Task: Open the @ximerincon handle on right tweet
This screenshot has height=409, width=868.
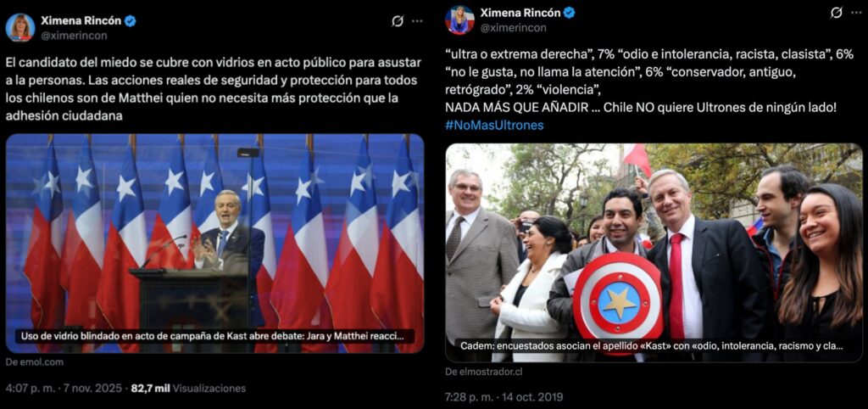Action: 513,28
